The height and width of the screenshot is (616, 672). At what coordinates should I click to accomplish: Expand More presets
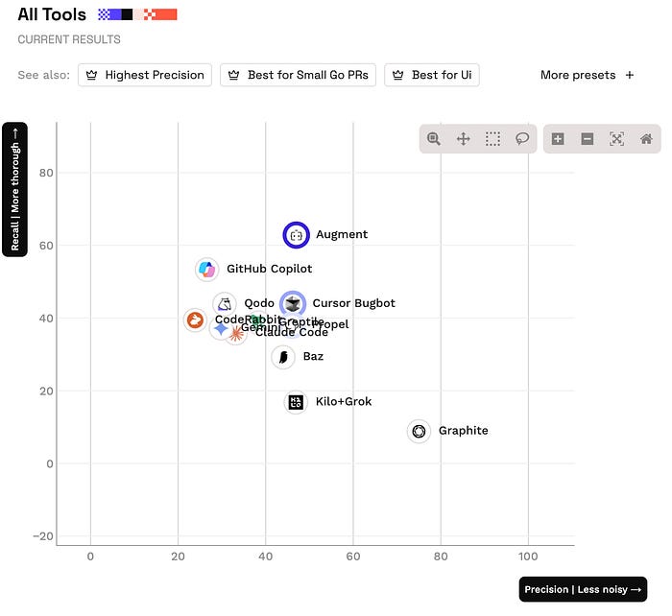[587, 75]
